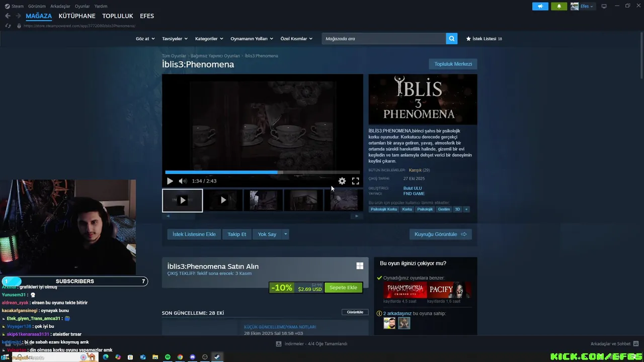Viewport: 644px width, 362px height.
Task: Play the trailer video
Action: pos(170,181)
